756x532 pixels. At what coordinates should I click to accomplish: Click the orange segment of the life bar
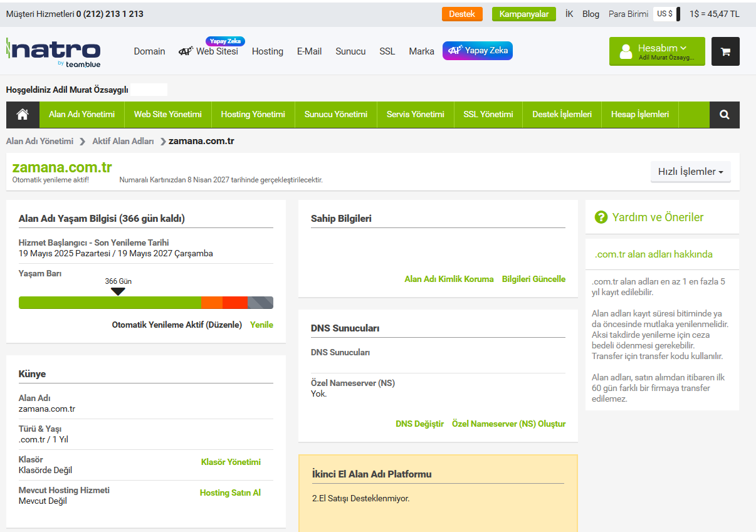coord(212,303)
